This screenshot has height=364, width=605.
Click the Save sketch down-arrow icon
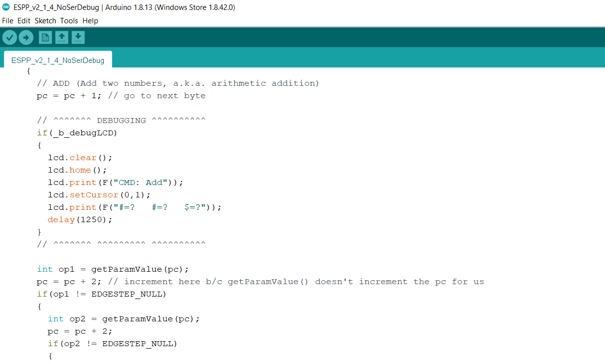point(78,37)
